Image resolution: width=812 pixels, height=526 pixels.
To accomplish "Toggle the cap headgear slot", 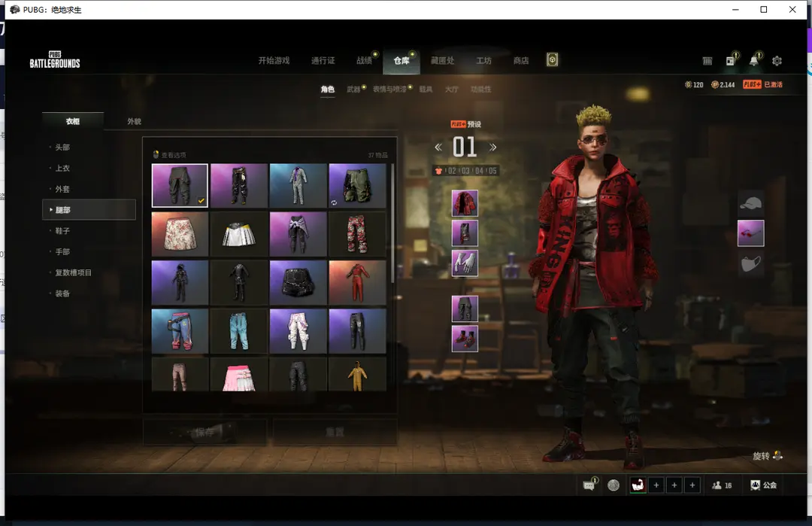I will point(751,203).
